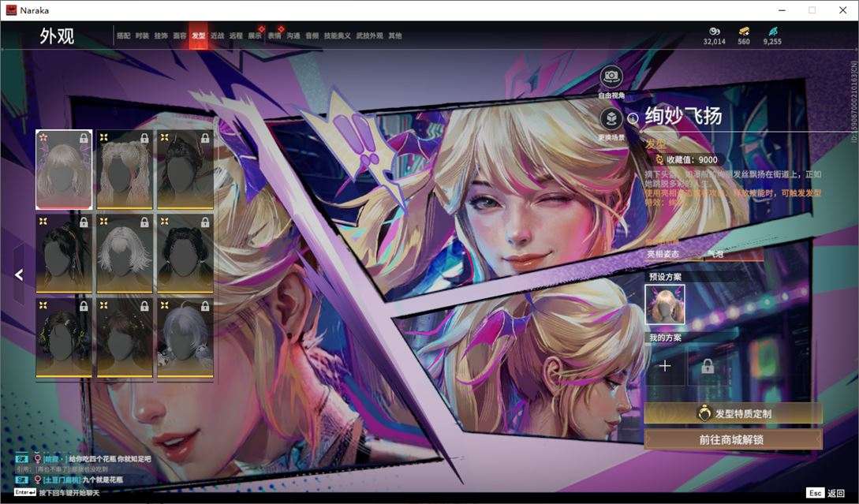Select the 亮相姿态 effect tab

(663, 254)
